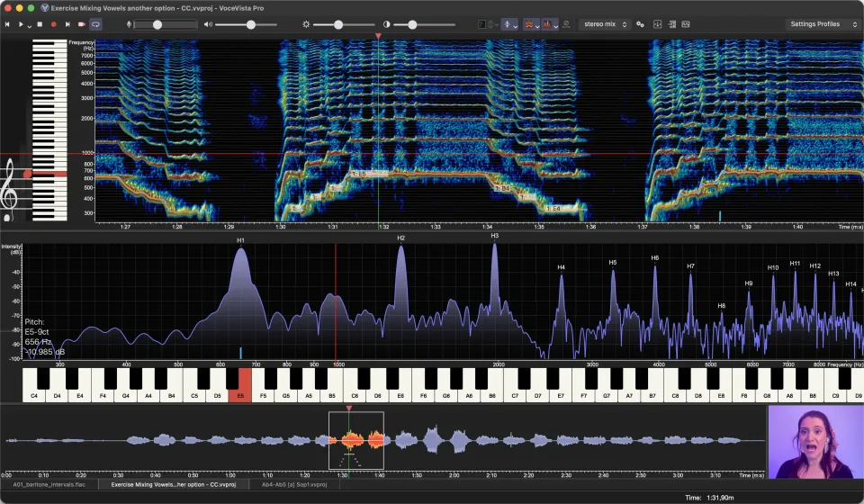Open the spectrogram options chevron

537,26
